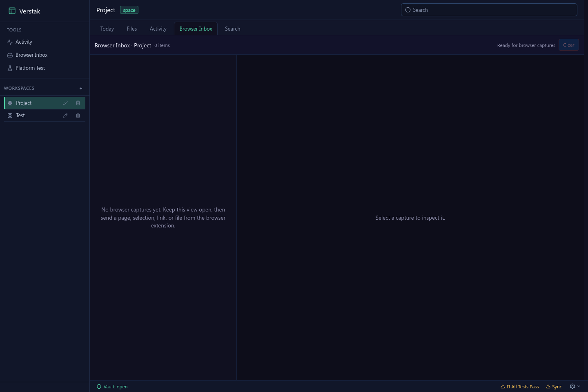Switch to the Activity tab

(x=158, y=29)
